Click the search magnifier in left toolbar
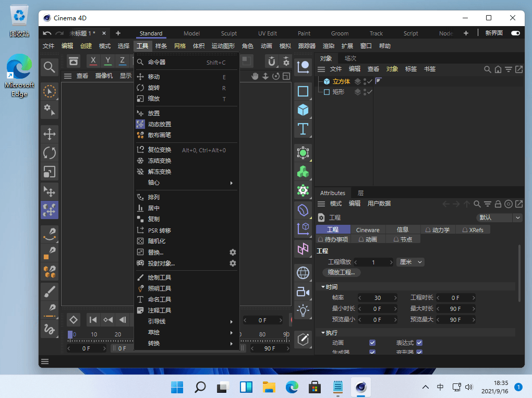The image size is (532, 398). click(50, 67)
